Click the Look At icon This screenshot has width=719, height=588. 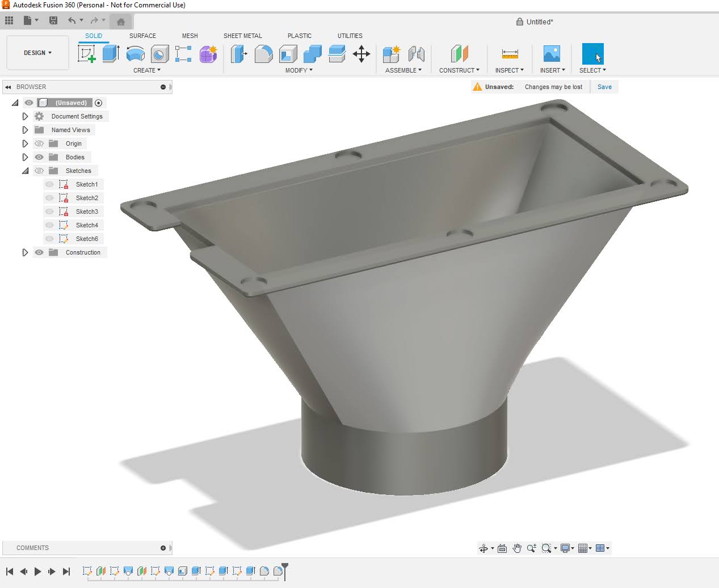pyautogui.click(x=502, y=548)
